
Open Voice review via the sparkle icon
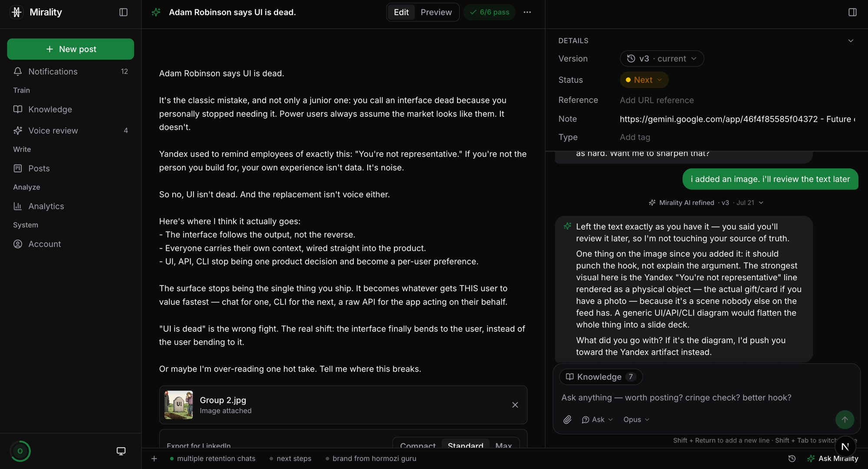tap(18, 130)
